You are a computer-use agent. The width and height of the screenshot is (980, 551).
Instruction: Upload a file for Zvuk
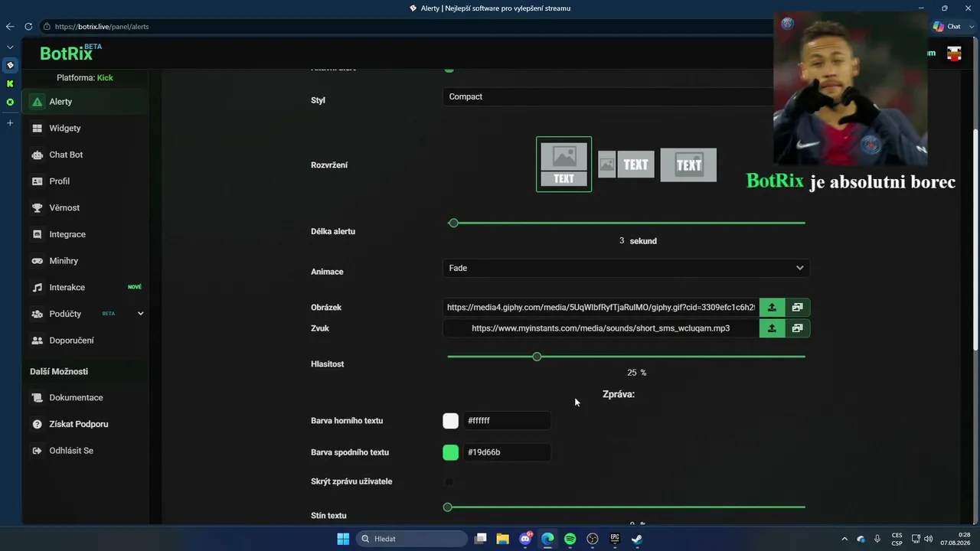[772, 328]
